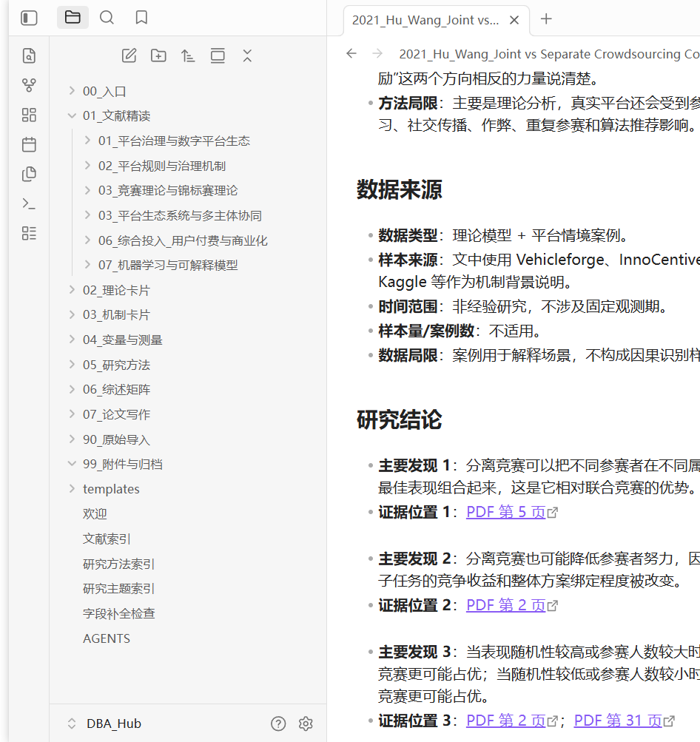Viewport: 700px width, 742px height.
Task: Expand 01_平台治理与数字平台生态 folder
Action: point(87,140)
